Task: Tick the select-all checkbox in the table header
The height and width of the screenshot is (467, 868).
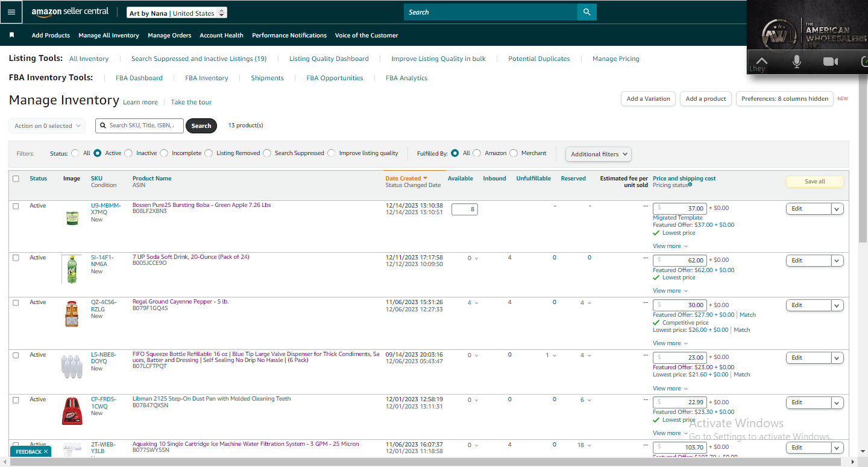Action: (16, 179)
